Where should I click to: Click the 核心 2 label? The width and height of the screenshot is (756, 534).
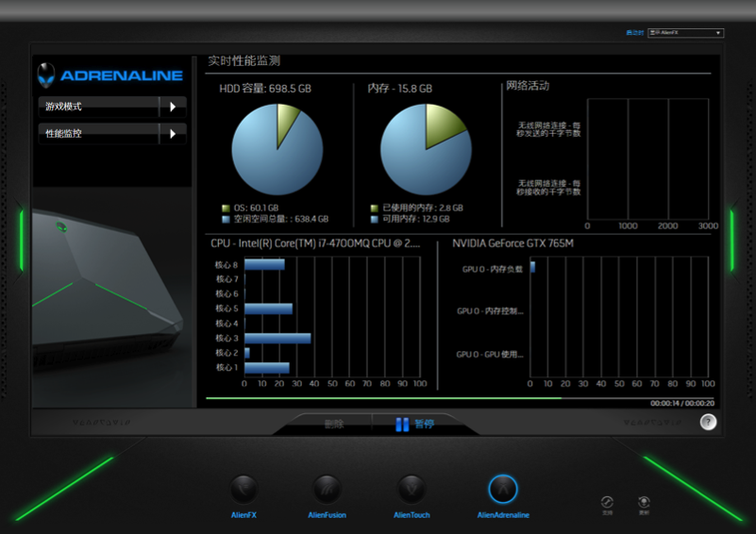(x=227, y=353)
